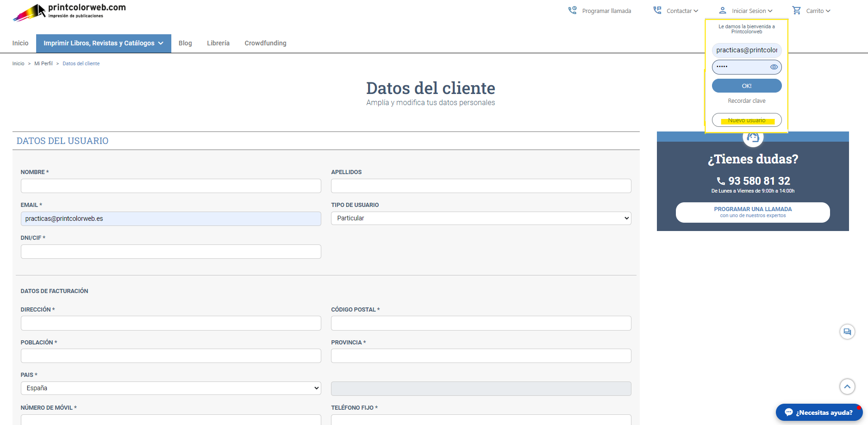The width and height of the screenshot is (868, 425).
Task: Open the Librería menu item
Action: tap(218, 43)
